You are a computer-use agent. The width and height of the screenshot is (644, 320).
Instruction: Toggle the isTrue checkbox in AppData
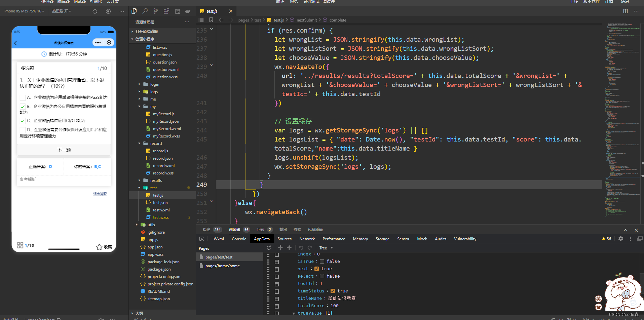[x=322, y=261]
